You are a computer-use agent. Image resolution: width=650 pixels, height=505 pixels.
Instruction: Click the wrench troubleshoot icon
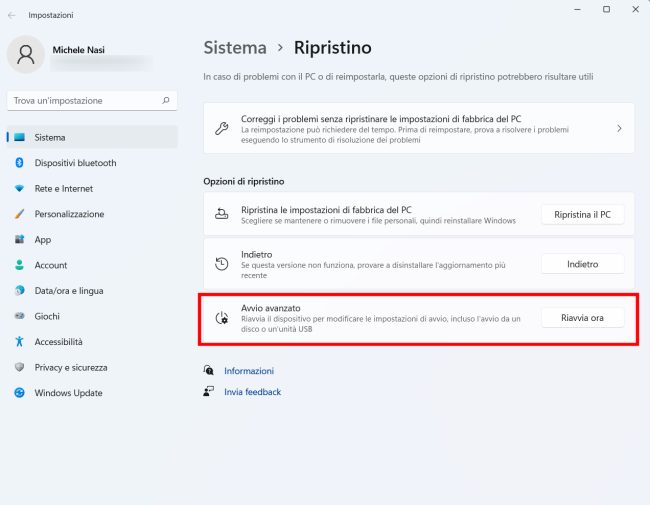click(221, 129)
